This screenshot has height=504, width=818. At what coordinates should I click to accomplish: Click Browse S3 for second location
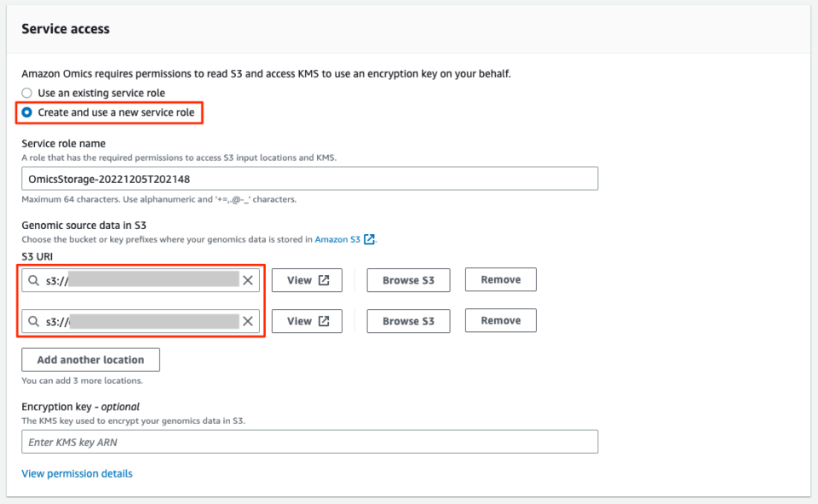(x=408, y=321)
